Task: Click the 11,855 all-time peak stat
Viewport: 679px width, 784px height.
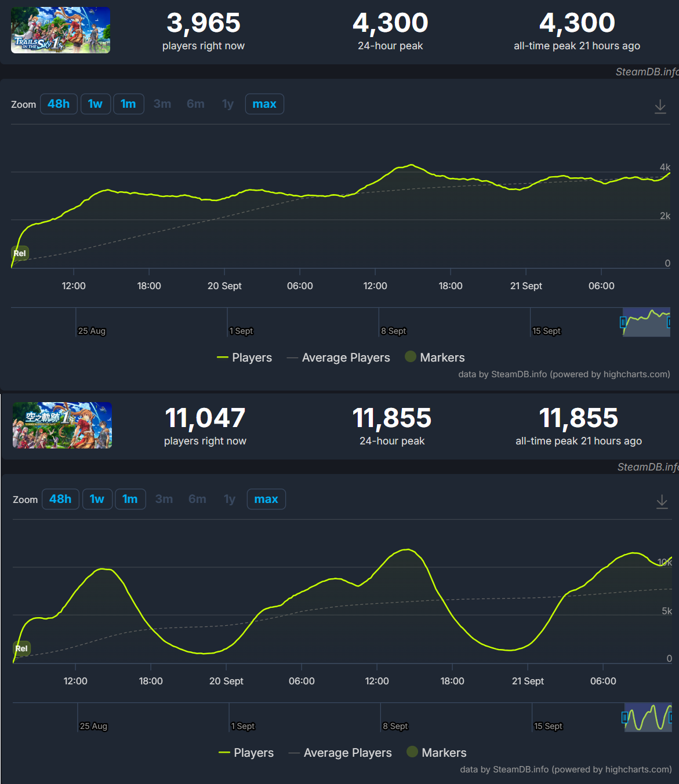Action: pos(579,426)
